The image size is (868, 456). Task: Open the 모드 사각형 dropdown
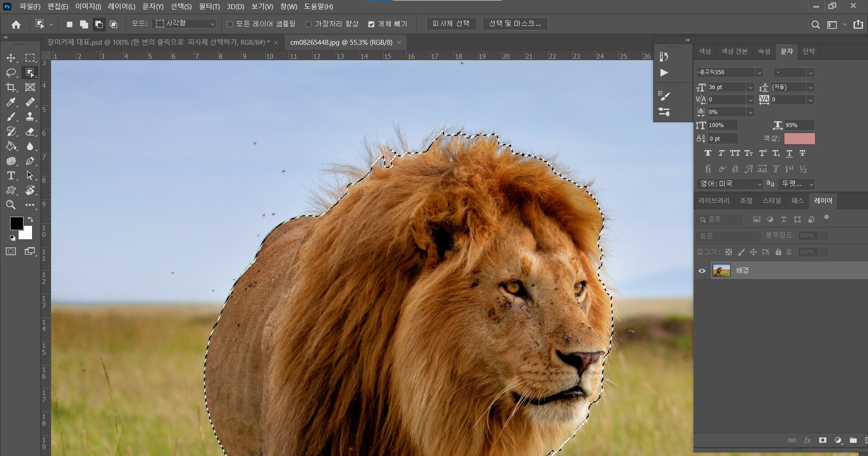point(185,24)
